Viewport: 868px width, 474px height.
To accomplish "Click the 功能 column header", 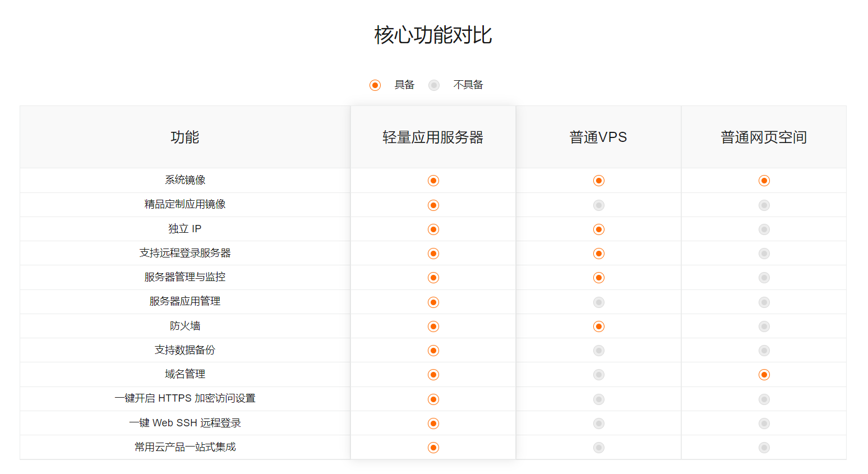I will tap(185, 137).
